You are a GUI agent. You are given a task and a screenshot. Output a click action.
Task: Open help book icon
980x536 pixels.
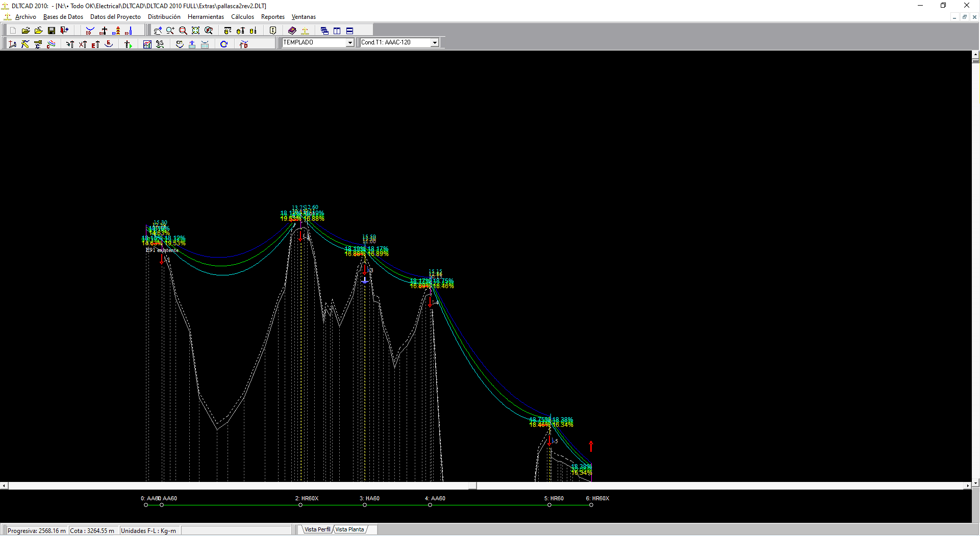pos(292,31)
